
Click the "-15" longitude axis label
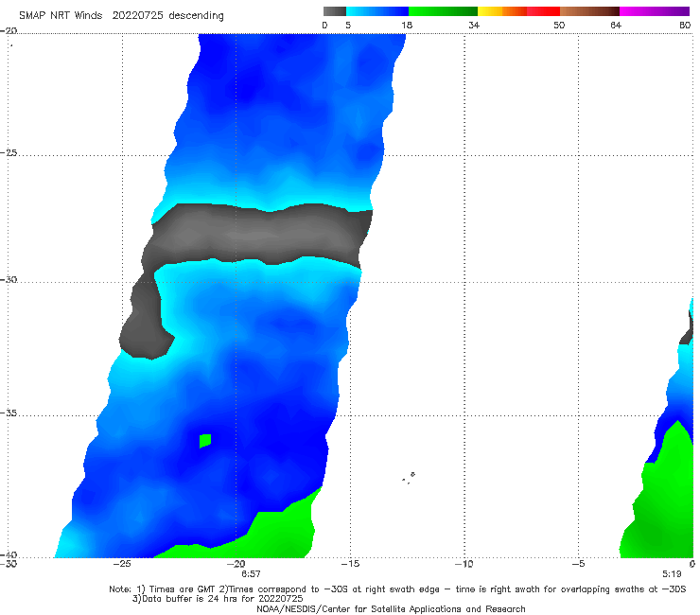(x=350, y=564)
